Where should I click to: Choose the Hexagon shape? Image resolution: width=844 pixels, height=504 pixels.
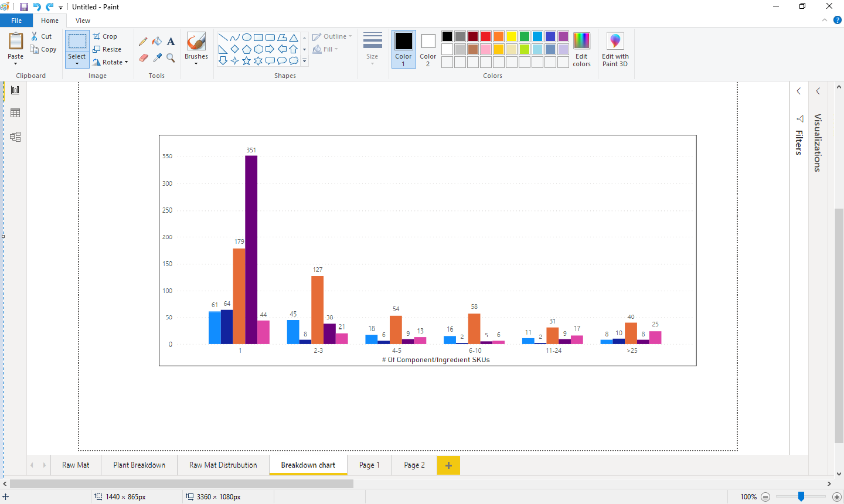258,49
